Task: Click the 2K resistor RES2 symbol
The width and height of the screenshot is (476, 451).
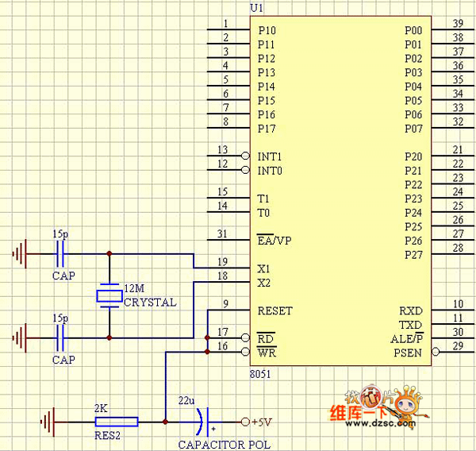Action: pos(116,422)
